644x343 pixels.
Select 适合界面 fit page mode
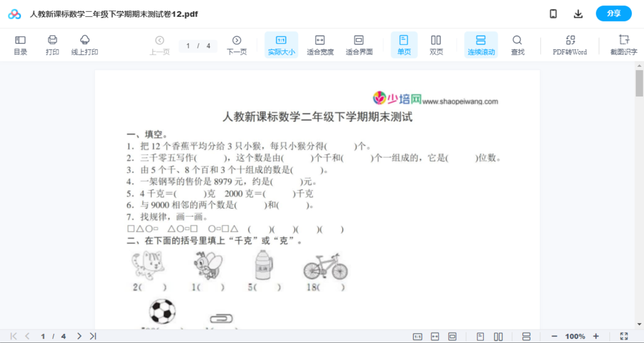coord(359,45)
